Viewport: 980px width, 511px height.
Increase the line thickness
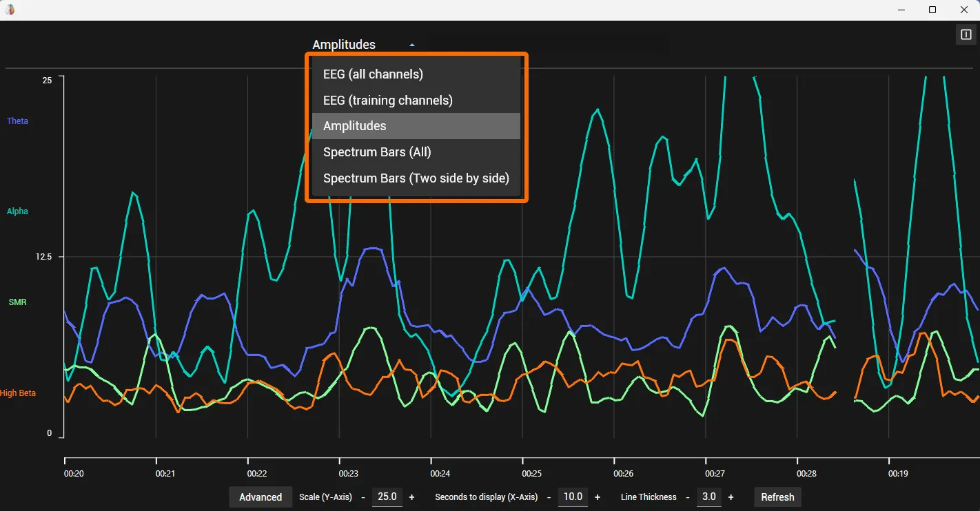click(731, 497)
